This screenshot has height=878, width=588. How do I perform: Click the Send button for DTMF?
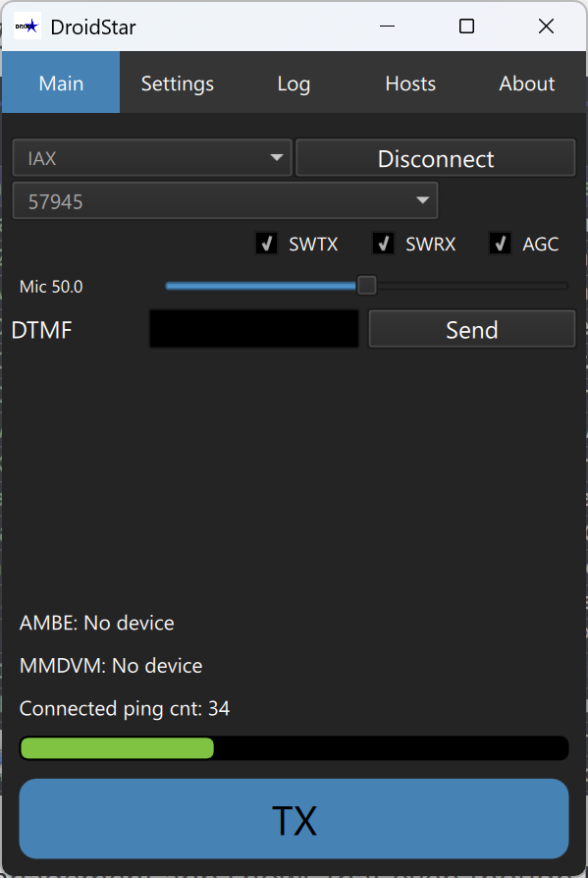[x=471, y=328]
